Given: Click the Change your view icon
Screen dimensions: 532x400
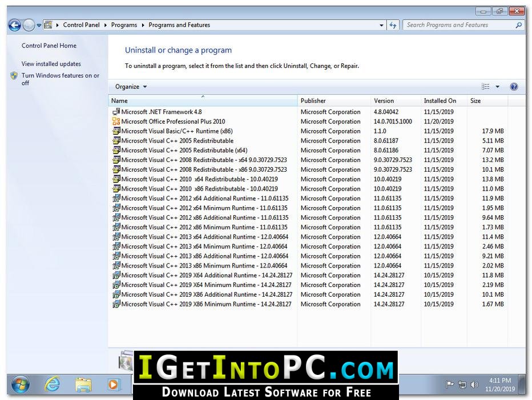Looking at the screenshot, I should point(486,87).
